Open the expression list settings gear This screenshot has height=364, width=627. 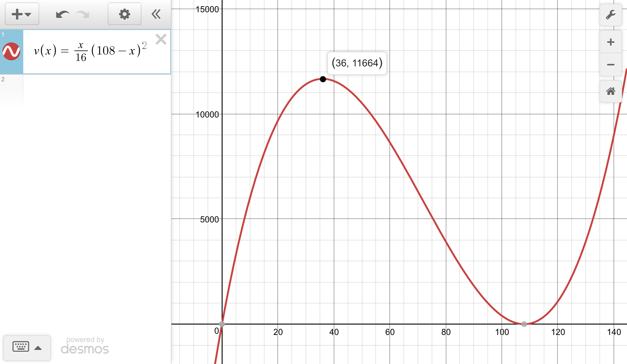click(124, 14)
